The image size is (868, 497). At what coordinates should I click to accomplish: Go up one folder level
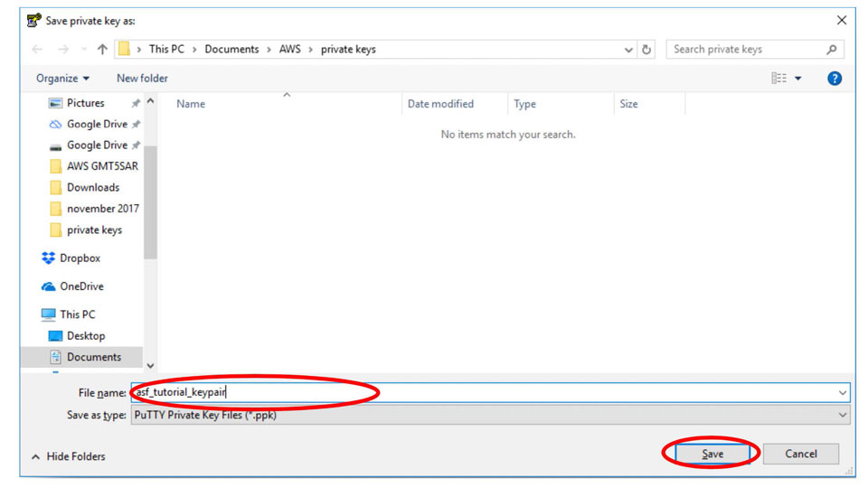102,50
